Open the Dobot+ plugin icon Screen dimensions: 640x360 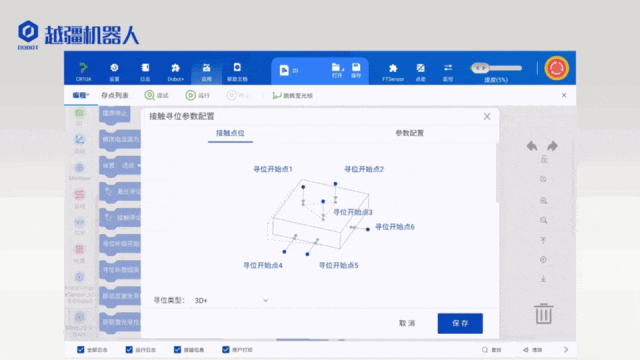pos(176,68)
